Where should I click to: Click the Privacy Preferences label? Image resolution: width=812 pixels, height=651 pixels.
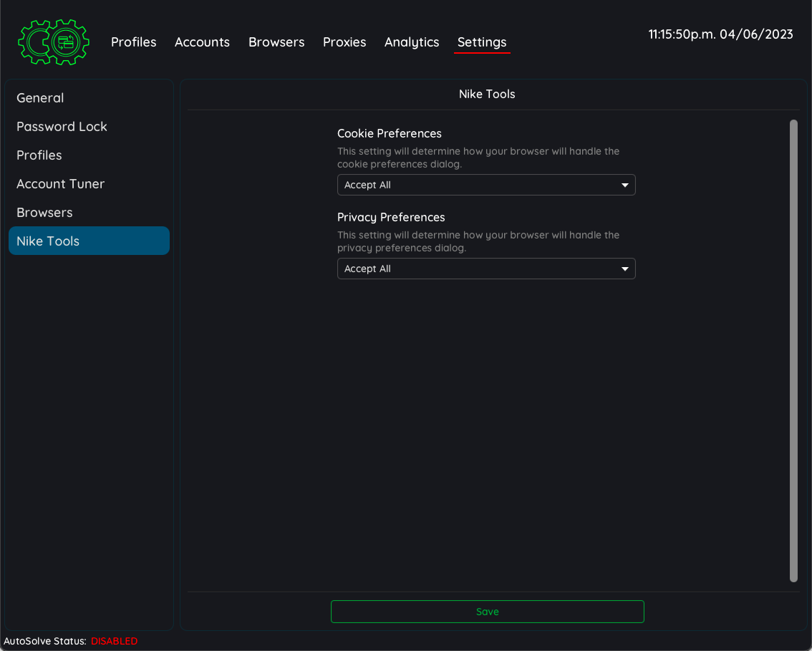[x=391, y=218]
